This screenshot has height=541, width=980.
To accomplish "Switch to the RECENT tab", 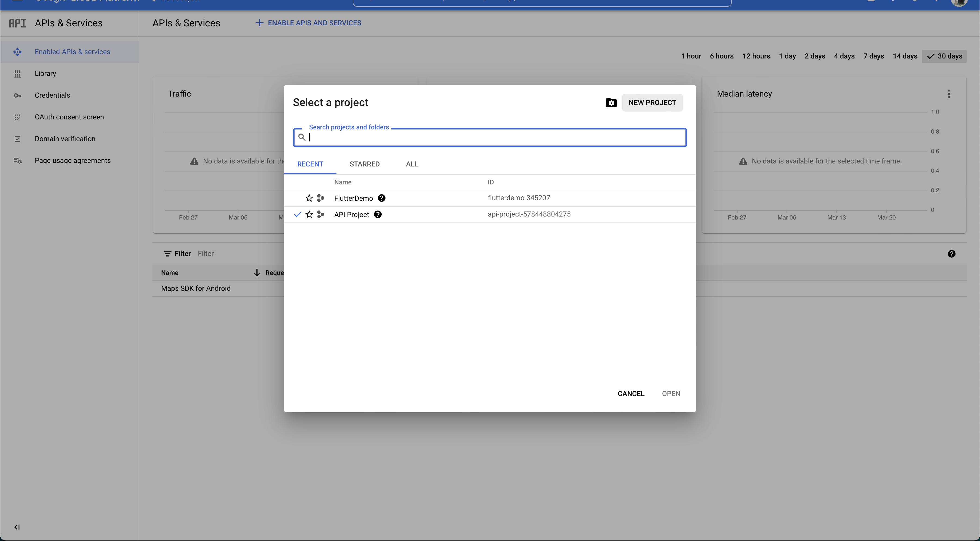I will click(310, 164).
